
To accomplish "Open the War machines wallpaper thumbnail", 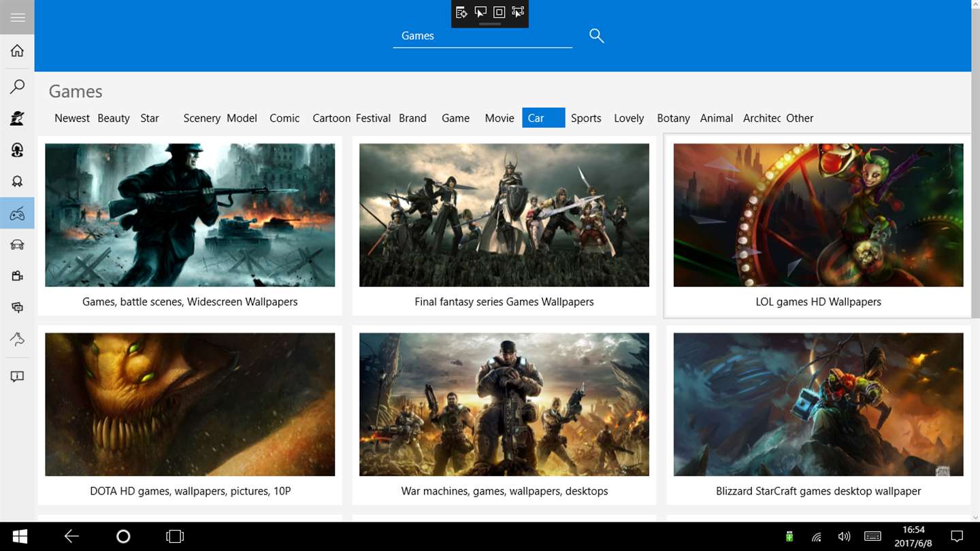I will click(504, 404).
